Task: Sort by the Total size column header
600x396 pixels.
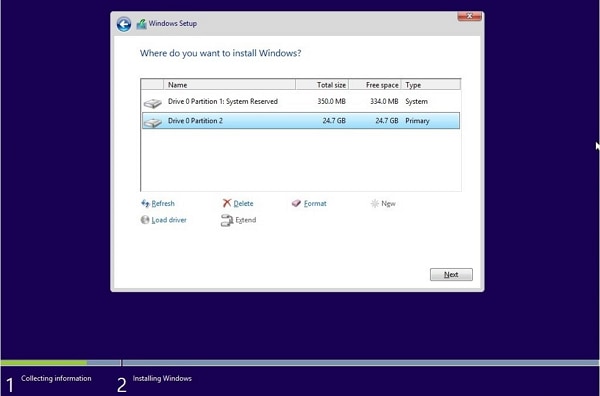Action: coord(322,85)
